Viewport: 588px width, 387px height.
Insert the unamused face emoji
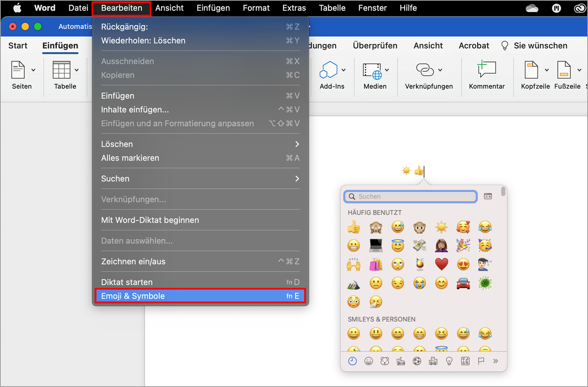pyautogui.click(x=397, y=283)
